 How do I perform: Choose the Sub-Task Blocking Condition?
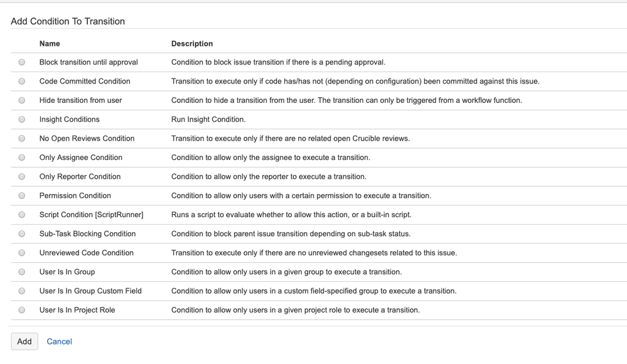pyautogui.click(x=21, y=233)
